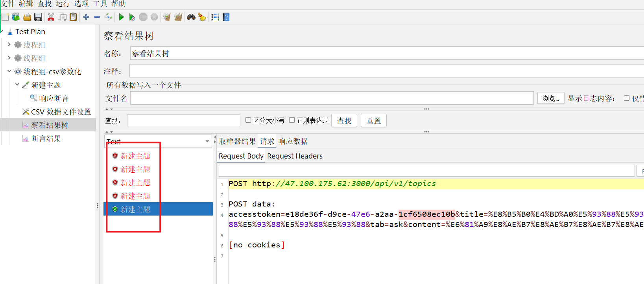Open the 帮助 menu
644x284 pixels.
(x=118, y=4)
